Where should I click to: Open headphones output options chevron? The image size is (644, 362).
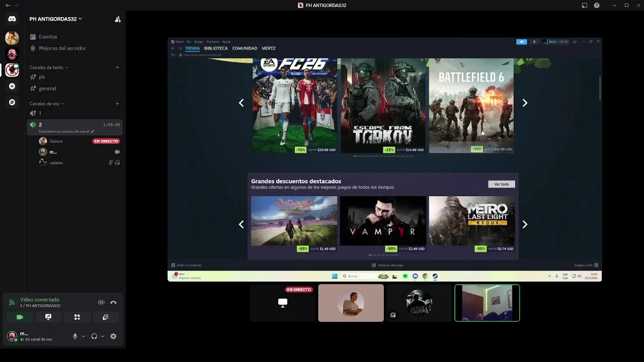pos(102,336)
